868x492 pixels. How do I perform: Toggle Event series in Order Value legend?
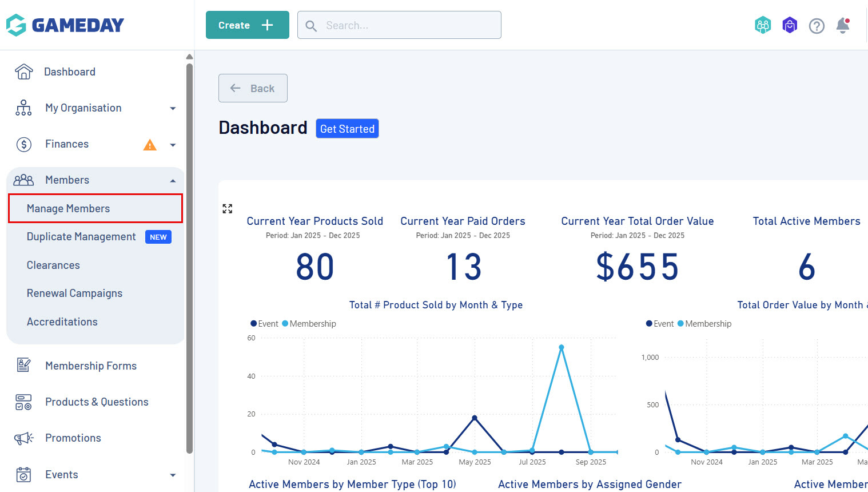(x=660, y=324)
